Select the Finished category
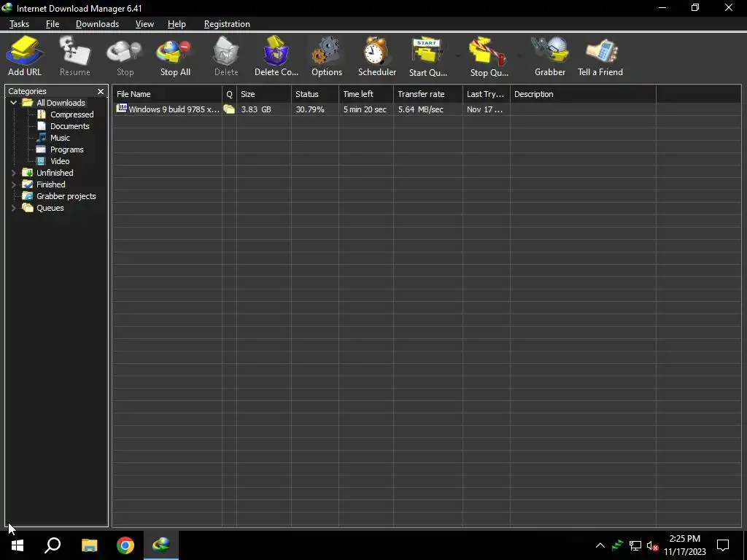747x560 pixels. [x=44, y=184]
